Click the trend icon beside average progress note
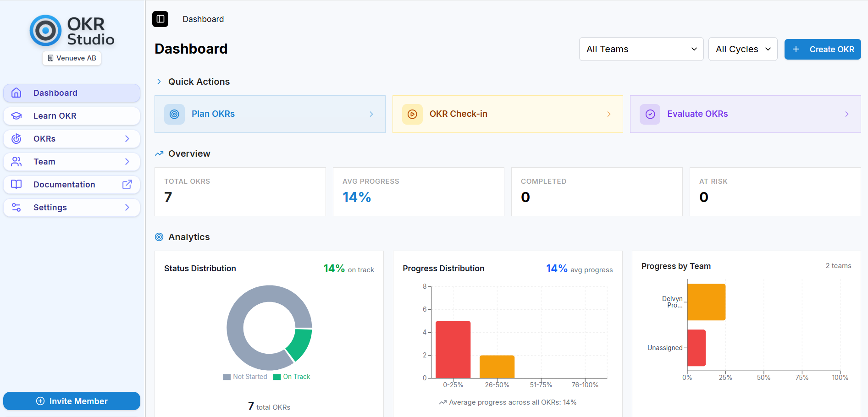Image resolution: width=868 pixels, height=417 pixels. click(443, 402)
